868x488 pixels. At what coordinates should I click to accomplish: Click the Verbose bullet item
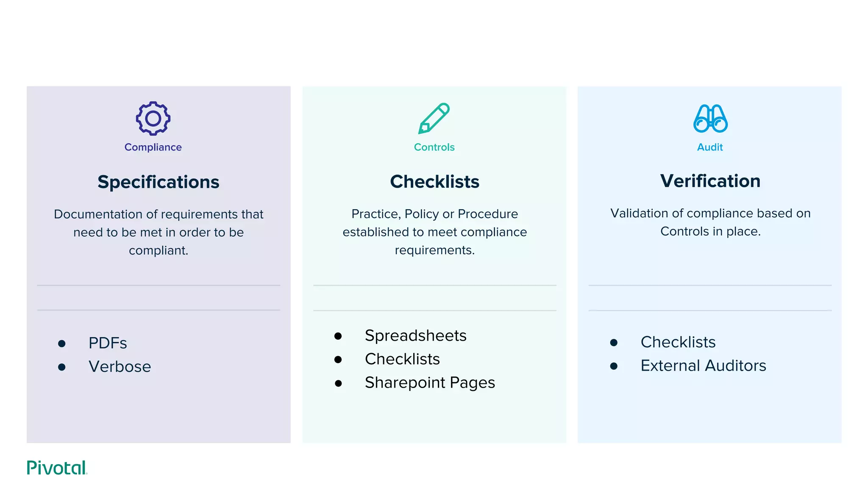point(120,366)
